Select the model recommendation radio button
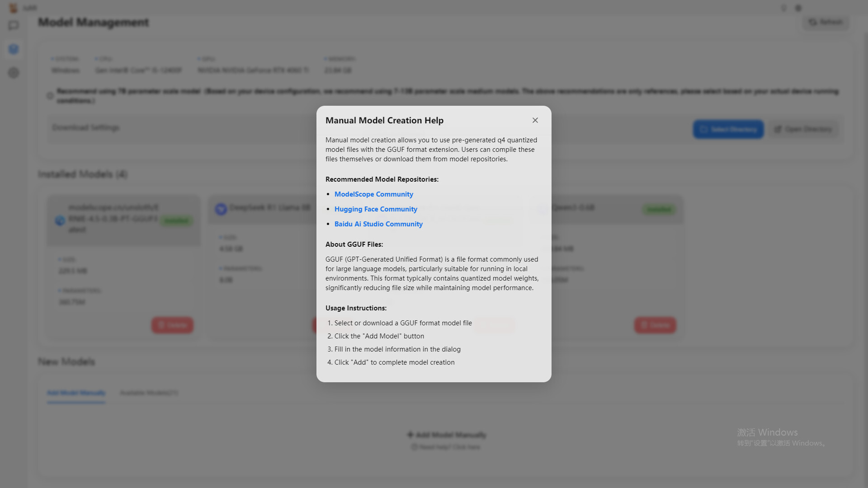 50,96
